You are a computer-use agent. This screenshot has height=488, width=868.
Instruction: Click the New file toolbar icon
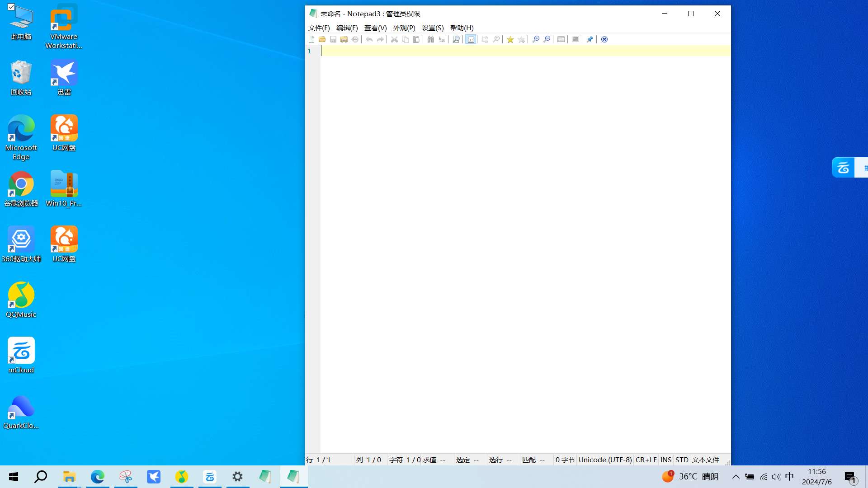pyautogui.click(x=311, y=39)
